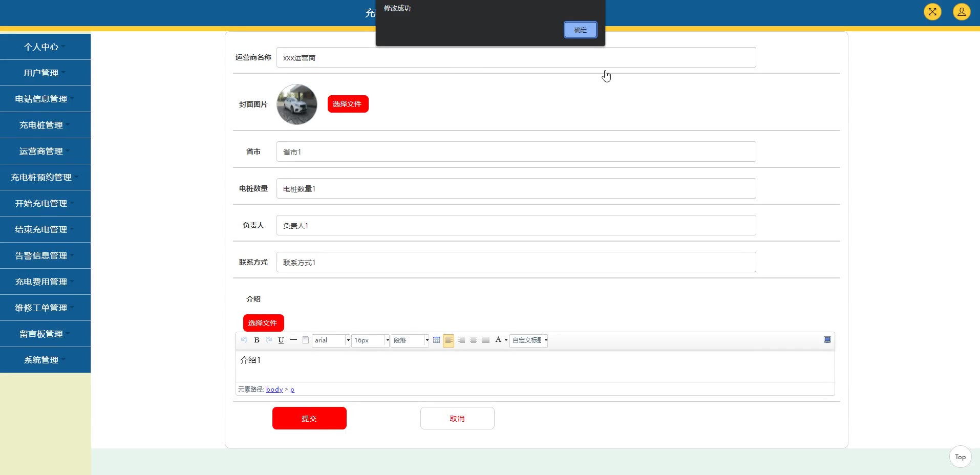Image resolution: width=980 pixels, height=475 pixels.
Task: Click the red 提交 submit button
Action: click(x=309, y=418)
